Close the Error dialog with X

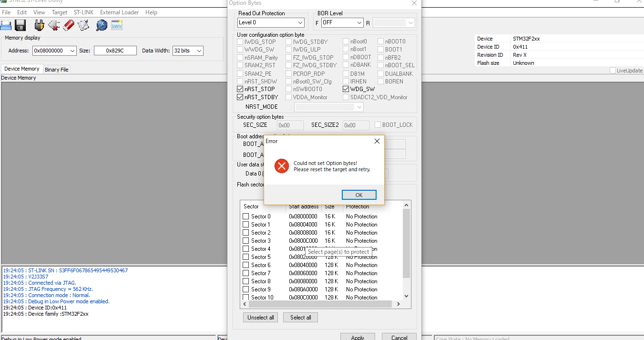377,141
